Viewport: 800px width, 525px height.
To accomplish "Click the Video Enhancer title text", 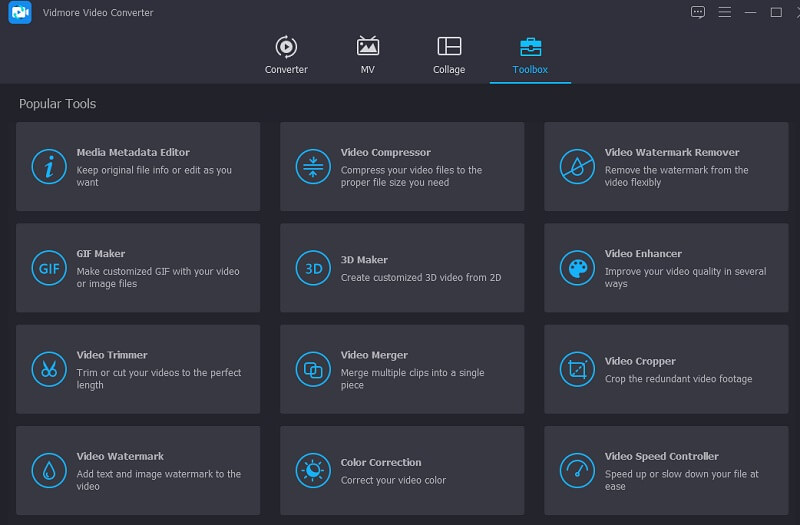I will point(643,254).
